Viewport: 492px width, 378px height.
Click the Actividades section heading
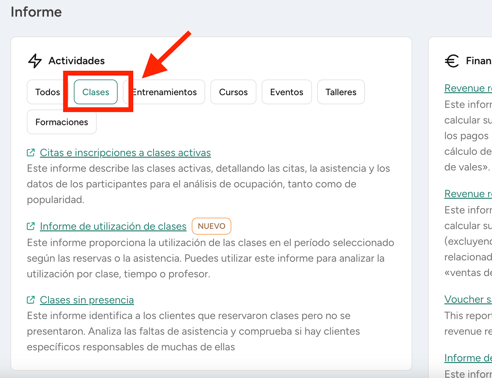click(77, 61)
